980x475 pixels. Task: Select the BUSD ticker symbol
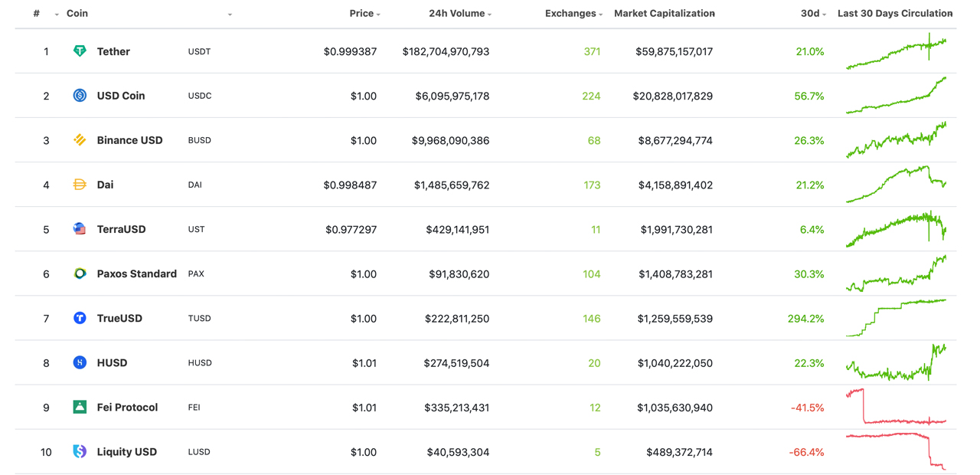click(x=199, y=140)
